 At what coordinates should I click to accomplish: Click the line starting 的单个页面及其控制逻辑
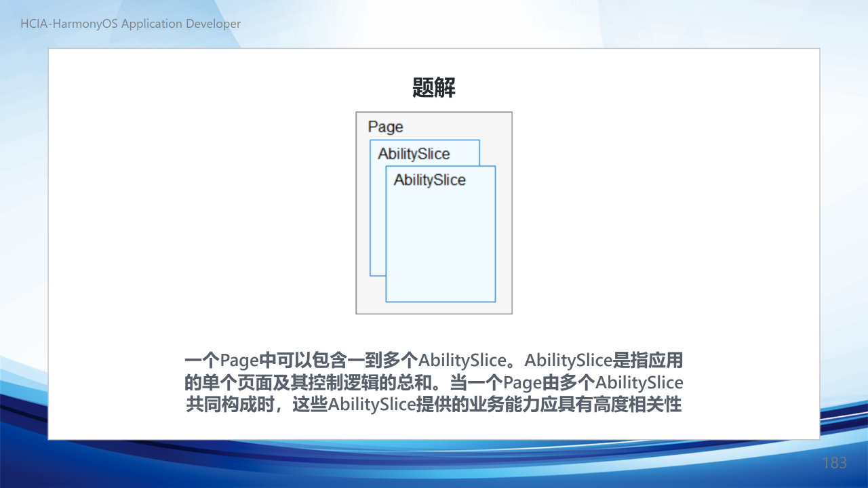point(434,382)
